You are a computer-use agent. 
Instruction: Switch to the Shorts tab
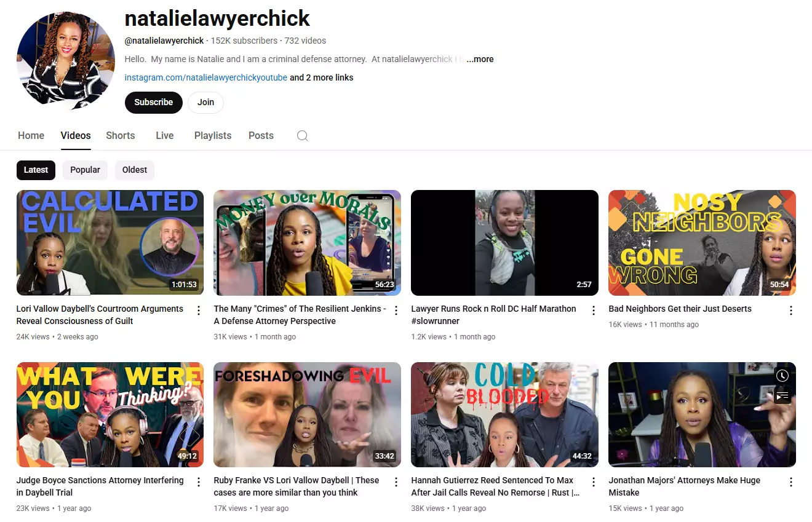121,136
